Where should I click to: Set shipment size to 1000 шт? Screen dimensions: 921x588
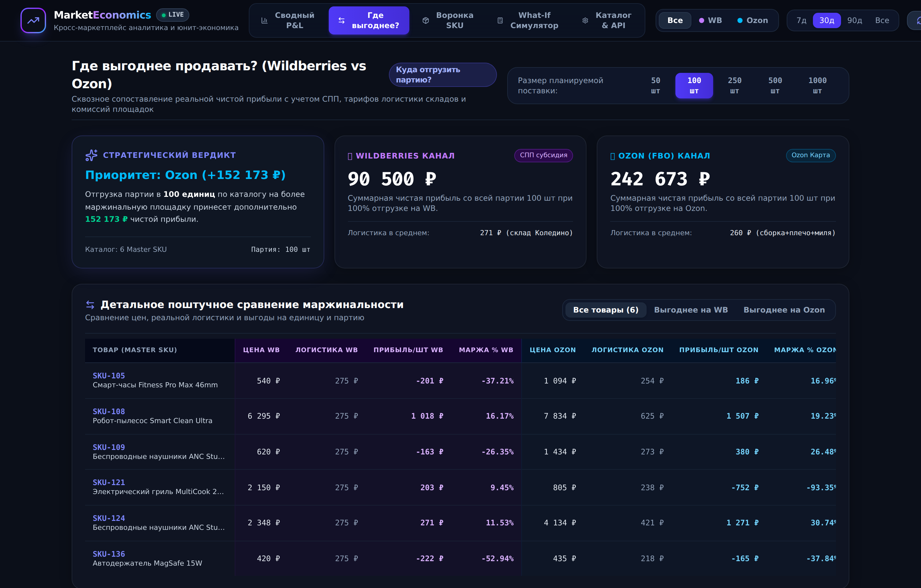click(x=817, y=86)
